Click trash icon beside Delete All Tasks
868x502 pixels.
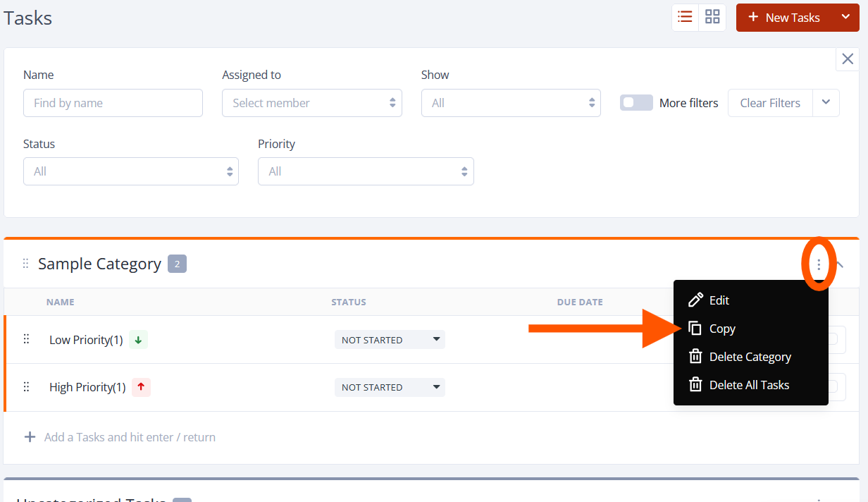point(695,385)
